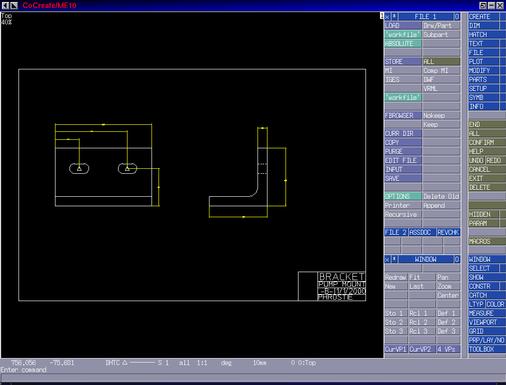Click the 0 icon at WINDOW header right
The width and height of the screenshot is (506, 385).
tap(457, 259)
